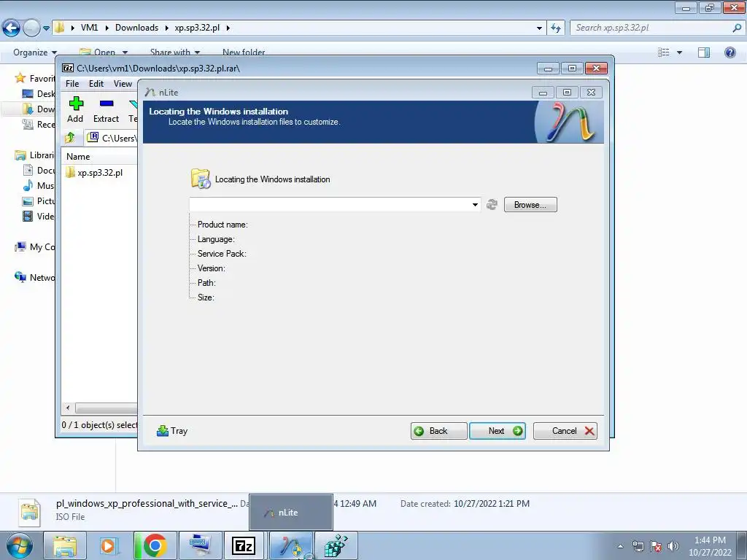The image size is (747, 560).
Task: Select the xp.sp3.32.pl folder in 7-Zip
Action: tap(94, 172)
